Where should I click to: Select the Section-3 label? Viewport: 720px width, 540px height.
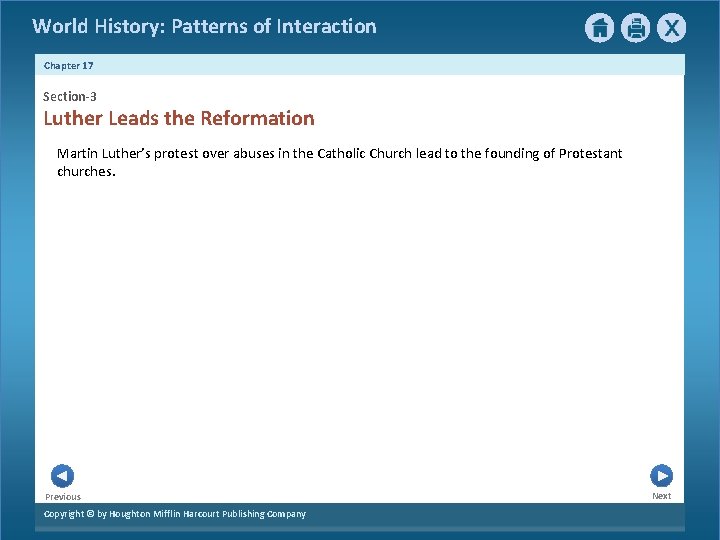tap(70, 96)
